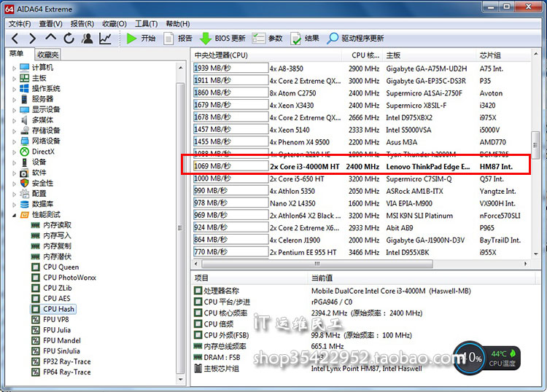Viewport: 547px width, 392px height.
Task: Expand the 计算机 tree node
Action: tap(15, 68)
